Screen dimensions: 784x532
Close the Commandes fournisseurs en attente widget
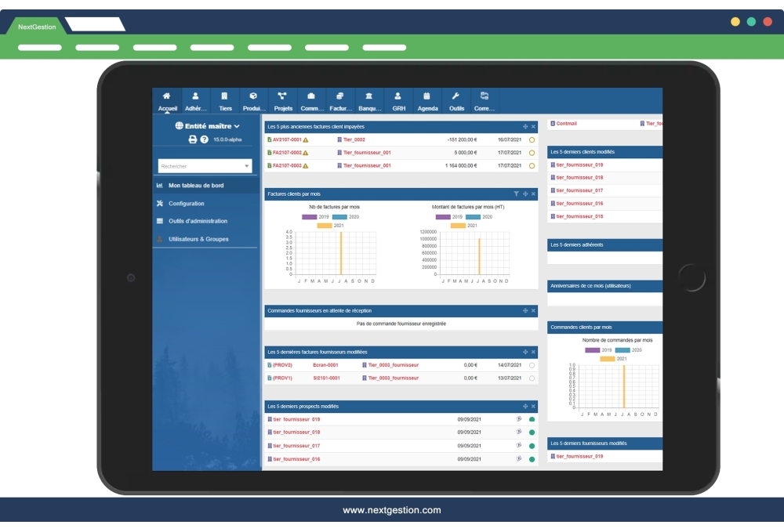click(x=533, y=311)
